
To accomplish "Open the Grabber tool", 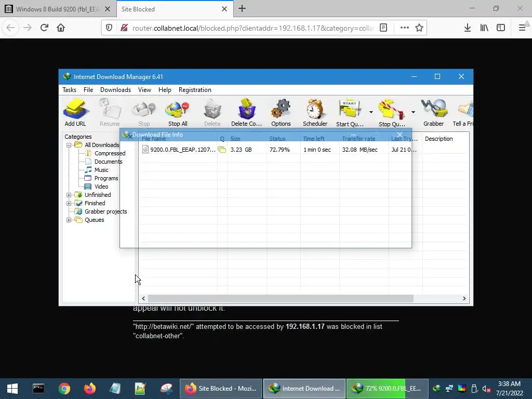I will (x=434, y=113).
